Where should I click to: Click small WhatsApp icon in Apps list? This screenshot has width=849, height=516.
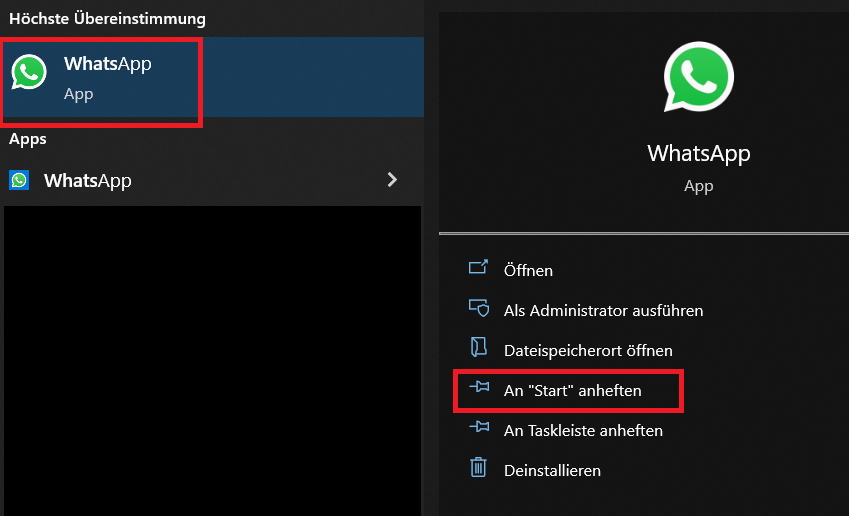pos(19,180)
